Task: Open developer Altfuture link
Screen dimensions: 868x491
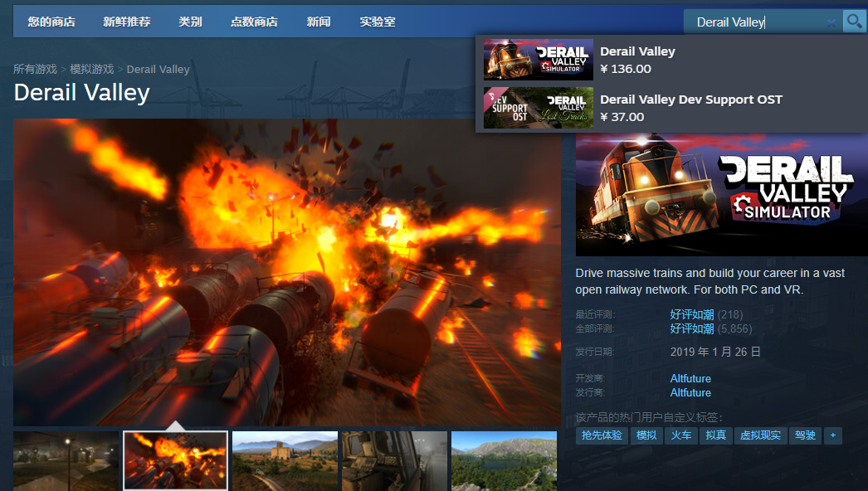Action: point(690,379)
